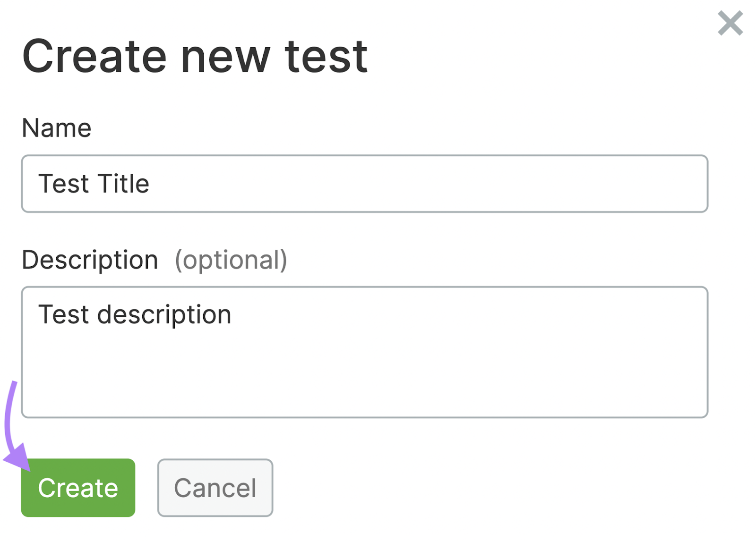Click the Create new test heading

pyautogui.click(x=197, y=57)
